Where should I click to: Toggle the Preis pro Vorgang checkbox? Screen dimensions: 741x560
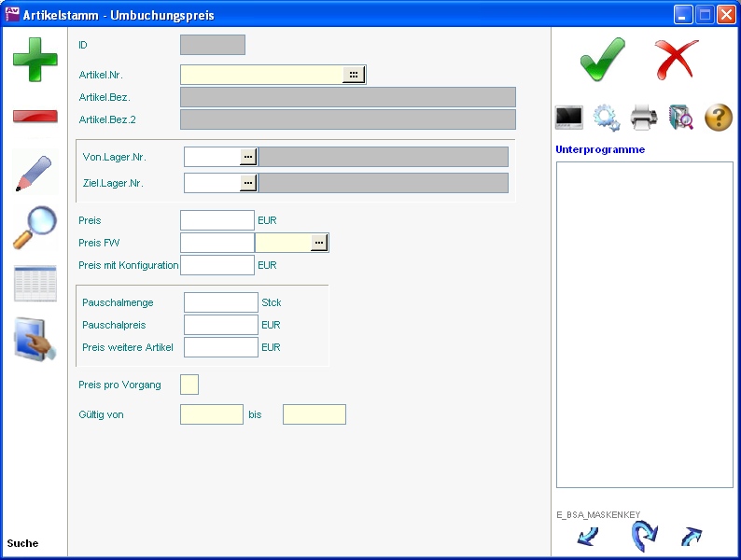(x=189, y=385)
